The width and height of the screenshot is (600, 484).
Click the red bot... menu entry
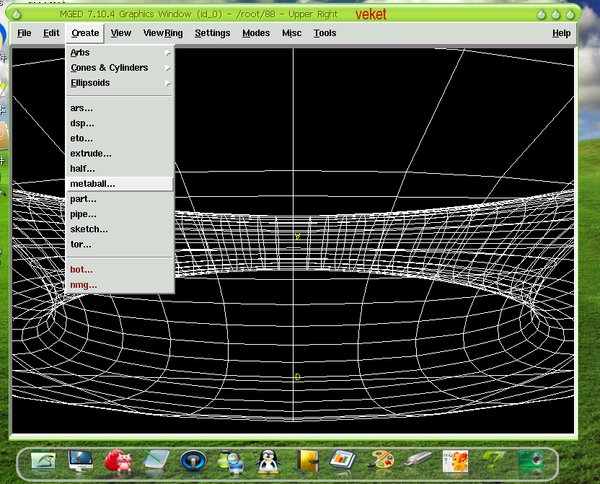click(81, 269)
